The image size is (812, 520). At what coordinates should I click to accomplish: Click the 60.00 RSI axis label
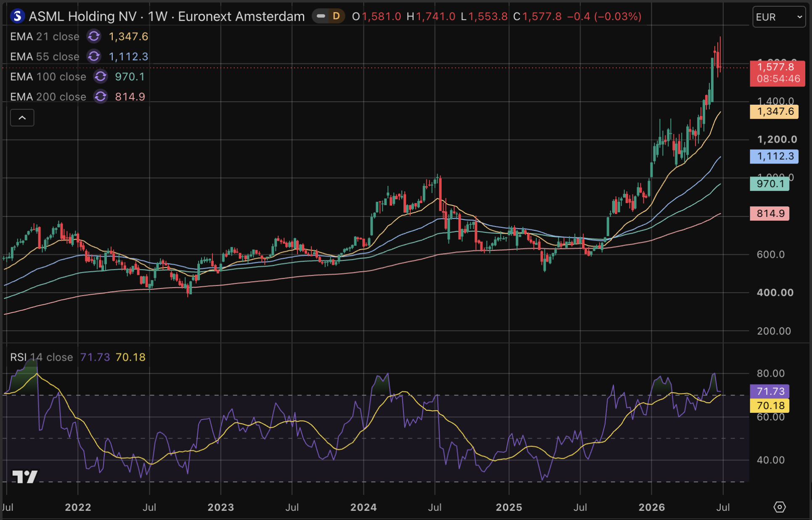coord(771,417)
